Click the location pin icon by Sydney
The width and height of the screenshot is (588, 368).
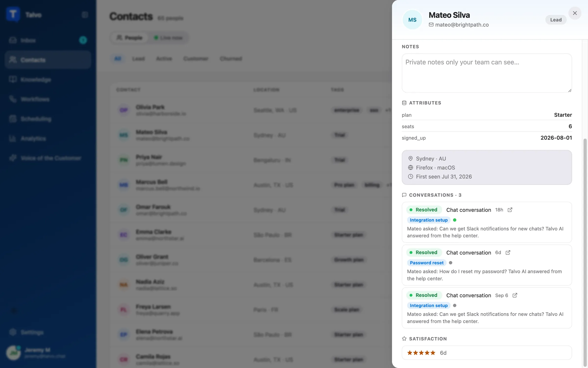[x=411, y=158]
